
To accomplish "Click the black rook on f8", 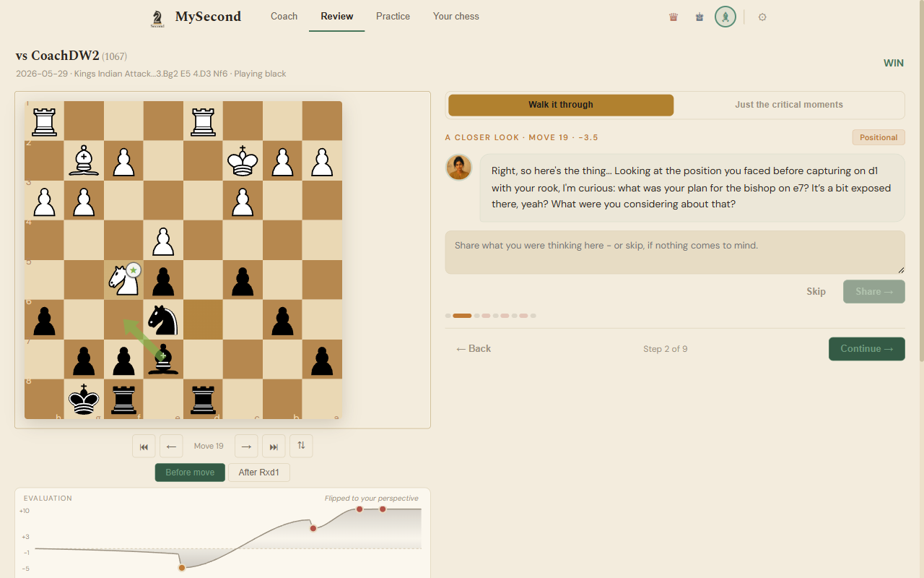I will [x=123, y=399].
